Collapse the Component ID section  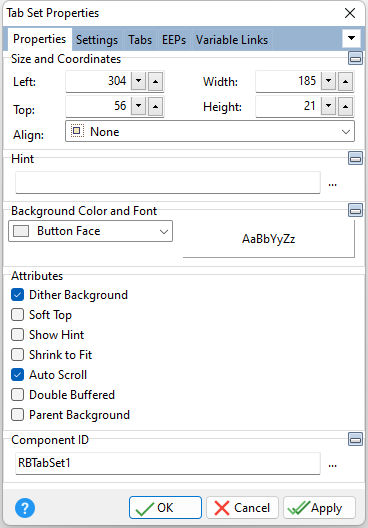tap(355, 439)
